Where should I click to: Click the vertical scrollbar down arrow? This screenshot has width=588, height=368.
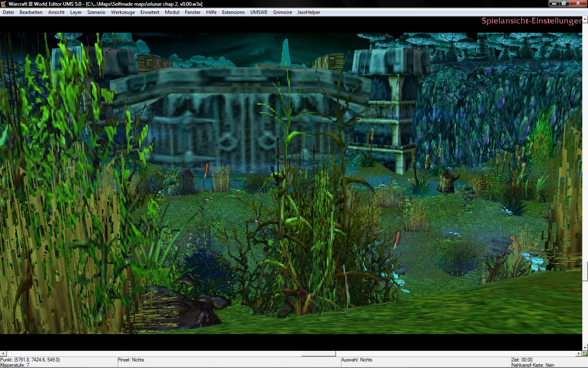click(585, 348)
